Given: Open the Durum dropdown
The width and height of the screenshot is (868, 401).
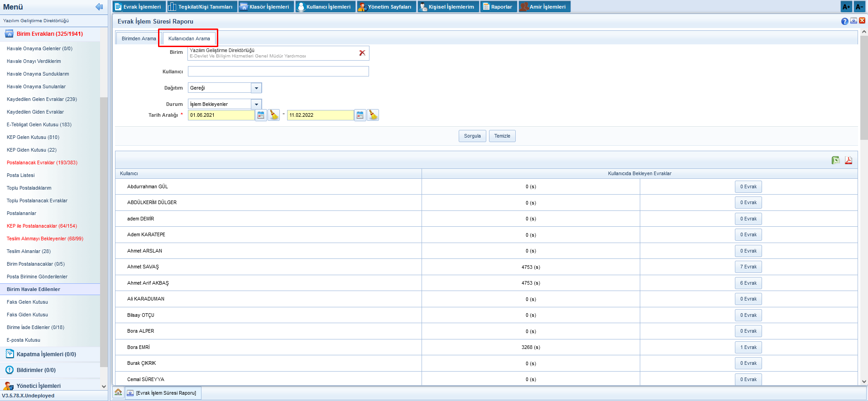Looking at the screenshot, I should coord(256,105).
